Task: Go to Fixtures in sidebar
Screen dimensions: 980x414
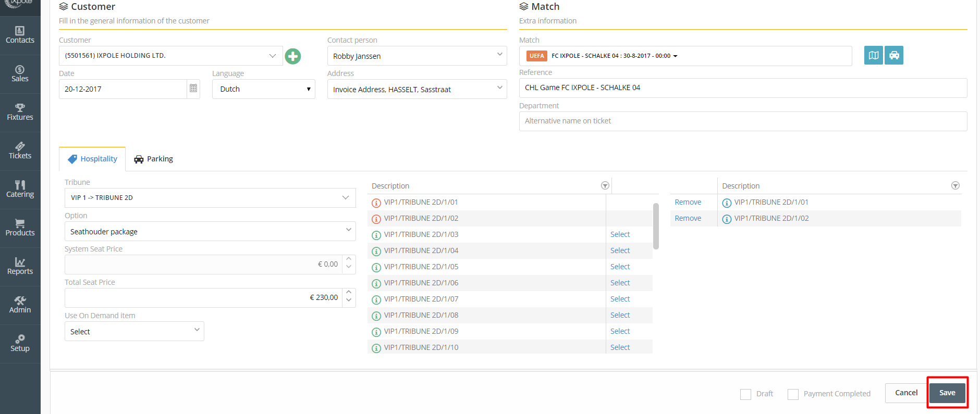Action: point(20,112)
